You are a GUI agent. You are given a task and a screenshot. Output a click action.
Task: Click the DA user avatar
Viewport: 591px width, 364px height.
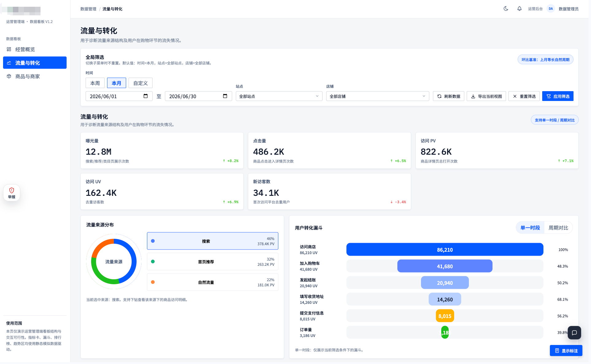(x=551, y=9)
